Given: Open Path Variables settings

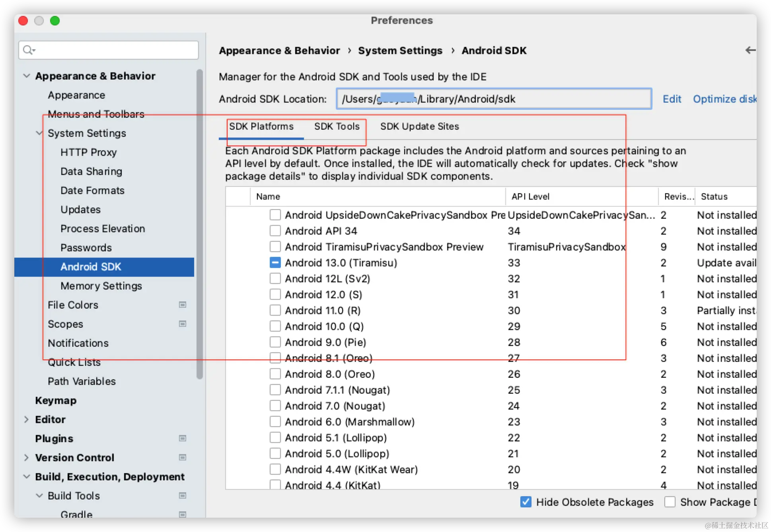Looking at the screenshot, I should coord(82,381).
